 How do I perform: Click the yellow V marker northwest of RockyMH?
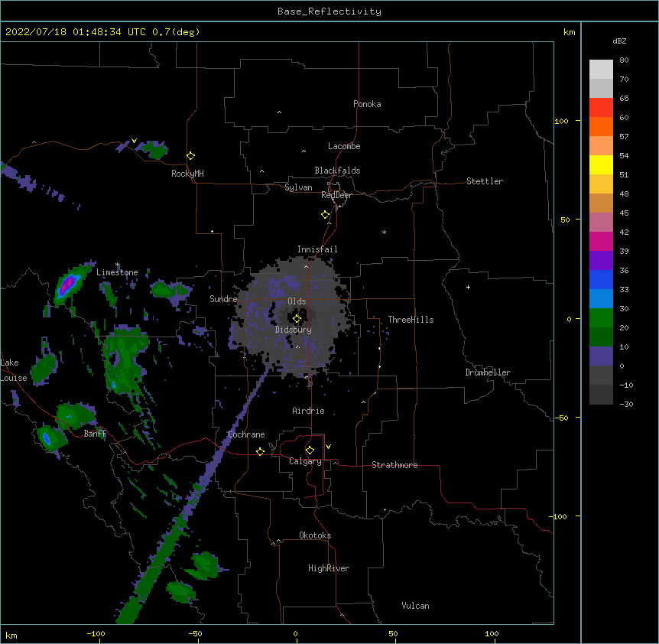click(134, 141)
